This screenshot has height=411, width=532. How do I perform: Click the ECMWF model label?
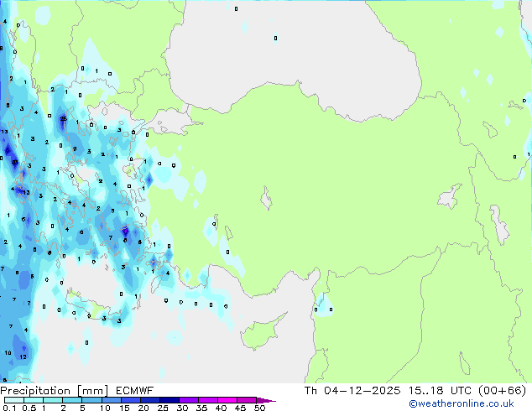pyautogui.click(x=128, y=391)
